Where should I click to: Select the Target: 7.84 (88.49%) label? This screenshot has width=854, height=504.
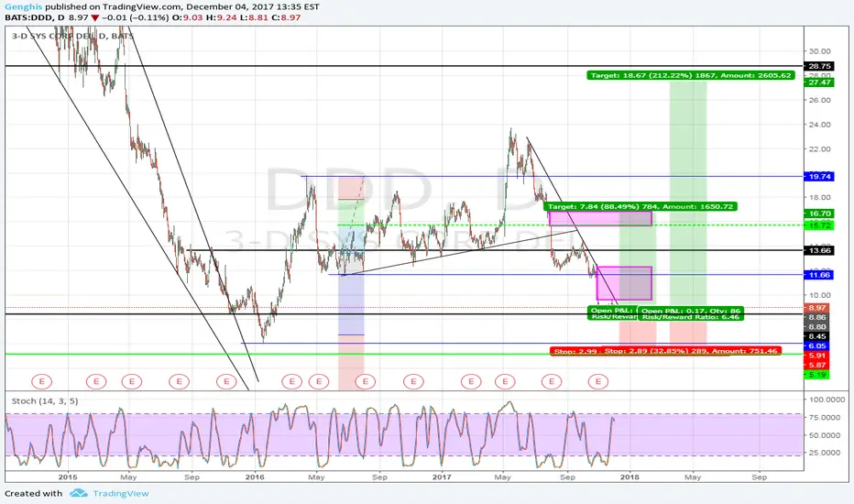click(x=641, y=206)
